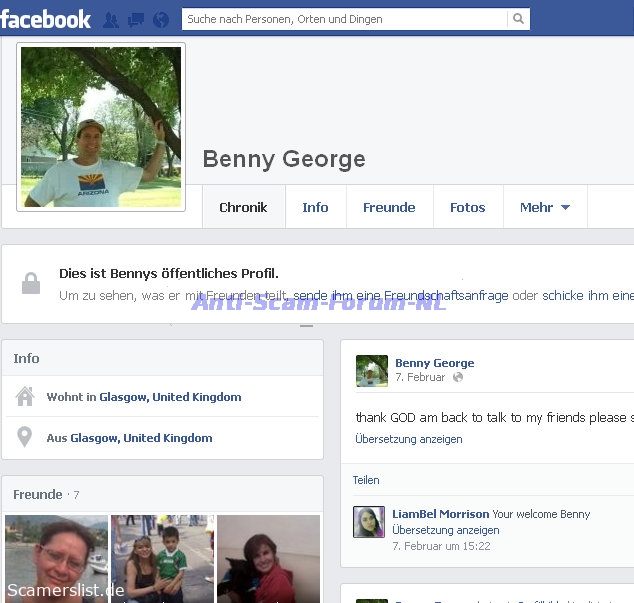Image resolution: width=634 pixels, height=603 pixels.
Task: Click the globe privacy icon beside 7. Februar
Action: 458,377
